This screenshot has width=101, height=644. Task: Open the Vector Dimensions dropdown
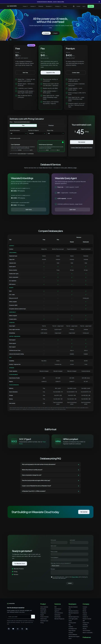[18, 133]
